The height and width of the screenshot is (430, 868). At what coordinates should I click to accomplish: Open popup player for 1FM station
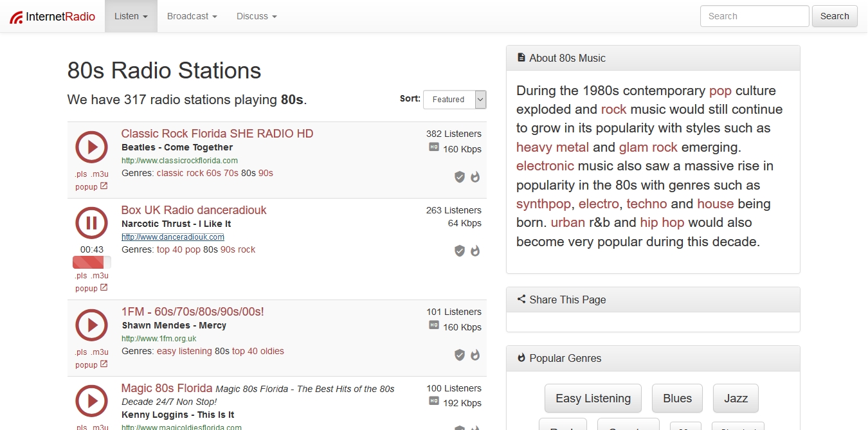pyautogui.click(x=91, y=364)
